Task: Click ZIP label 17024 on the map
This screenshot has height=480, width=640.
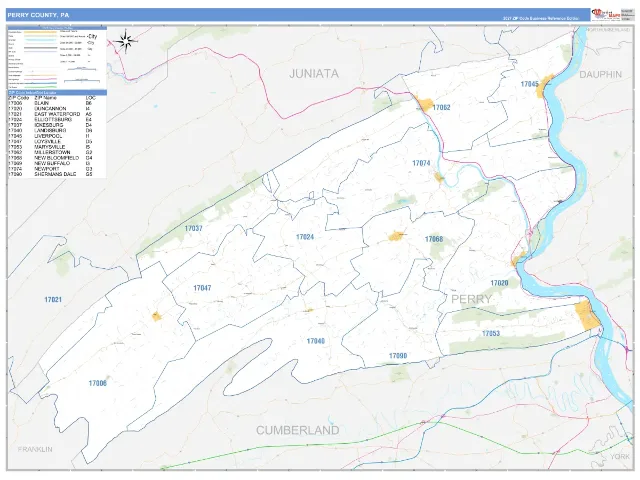Action: click(x=305, y=237)
